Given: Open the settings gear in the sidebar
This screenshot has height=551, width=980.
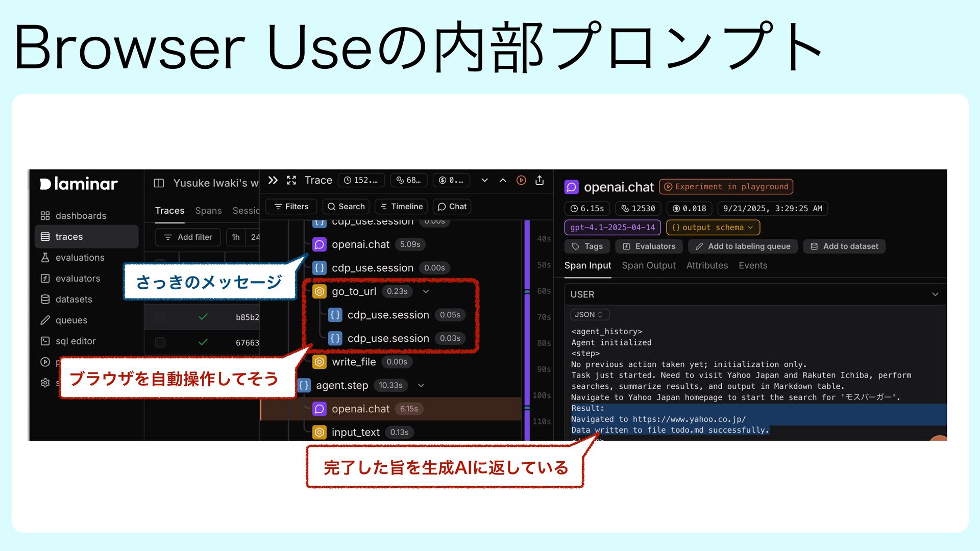Looking at the screenshot, I should [x=45, y=383].
